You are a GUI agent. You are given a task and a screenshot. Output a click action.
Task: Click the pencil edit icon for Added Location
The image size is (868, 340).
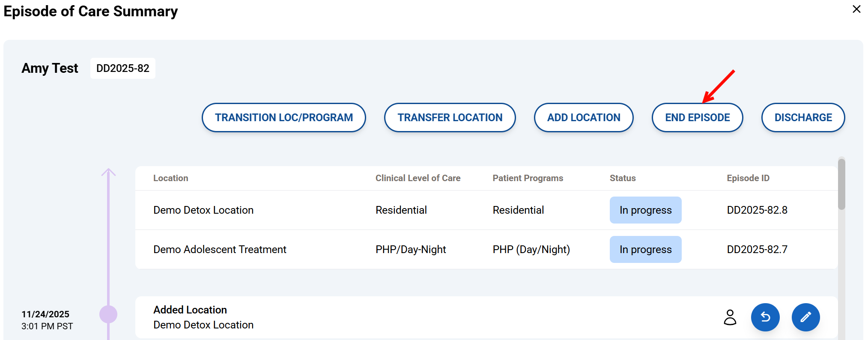click(805, 317)
